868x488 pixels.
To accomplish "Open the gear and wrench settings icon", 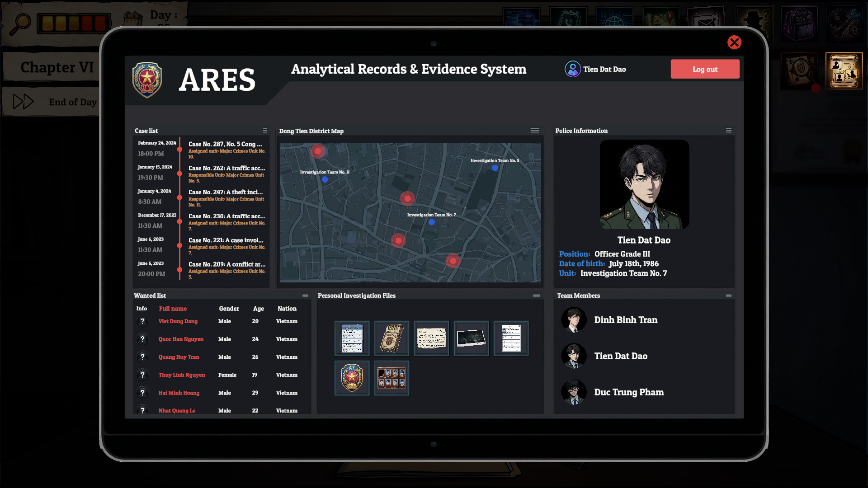I will point(844,23).
